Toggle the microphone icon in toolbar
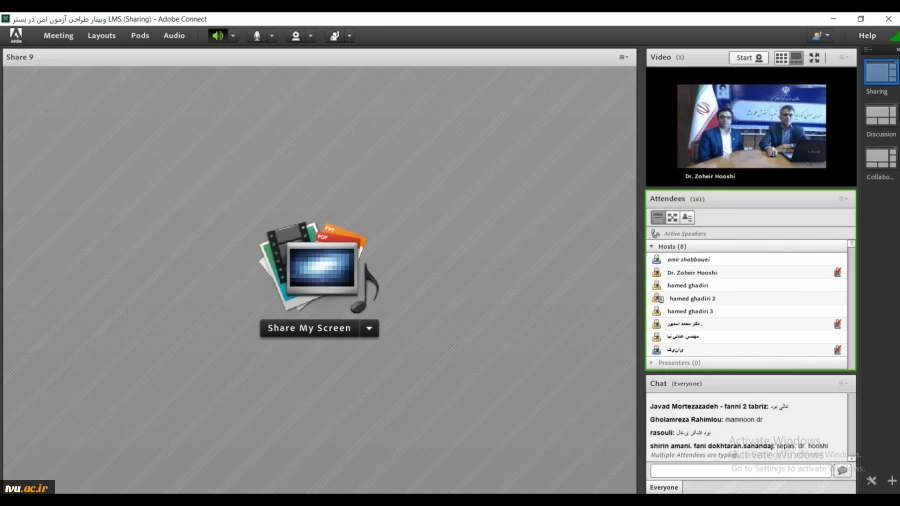Screen dimensions: 900x506 click(257, 36)
